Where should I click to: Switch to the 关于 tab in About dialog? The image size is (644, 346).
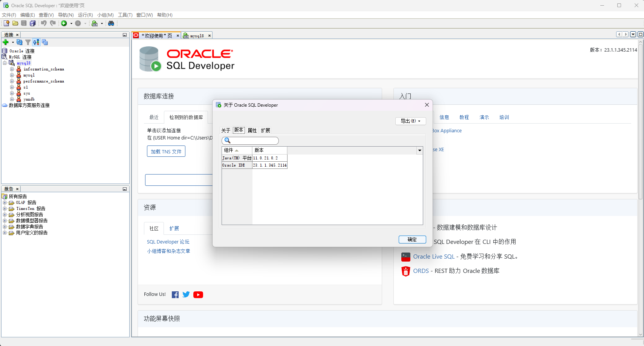tap(226, 130)
